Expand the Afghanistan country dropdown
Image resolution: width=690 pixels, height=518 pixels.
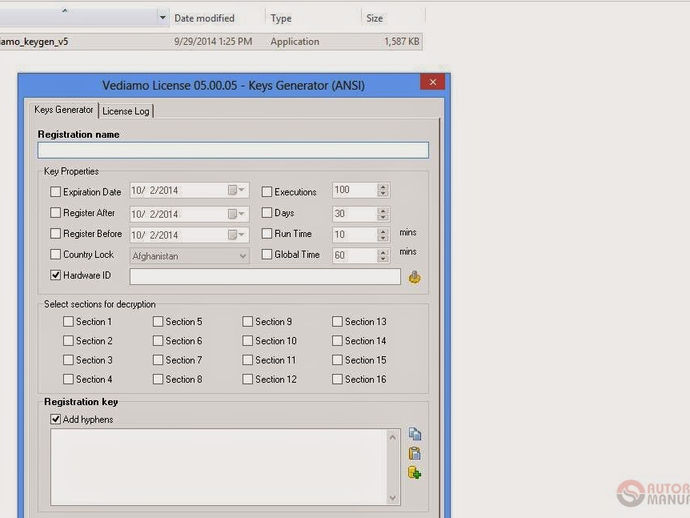click(x=242, y=256)
